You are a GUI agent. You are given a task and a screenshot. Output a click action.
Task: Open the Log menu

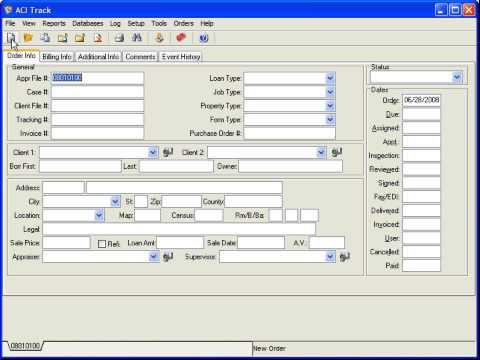pyautogui.click(x=115, y=23)
